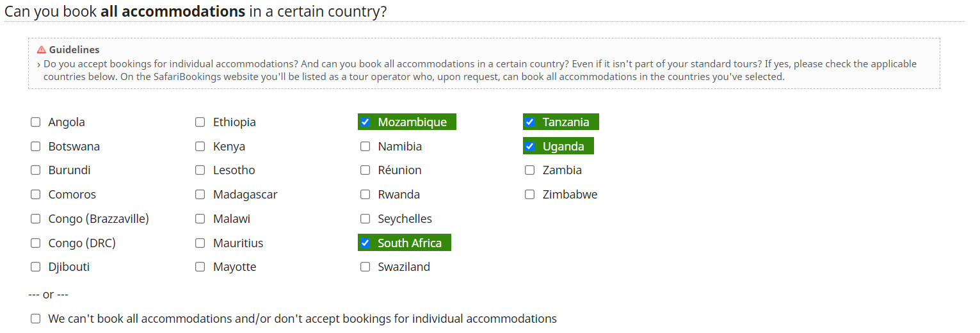Select the Congo (DRC) checkbox

click(36, 243)
